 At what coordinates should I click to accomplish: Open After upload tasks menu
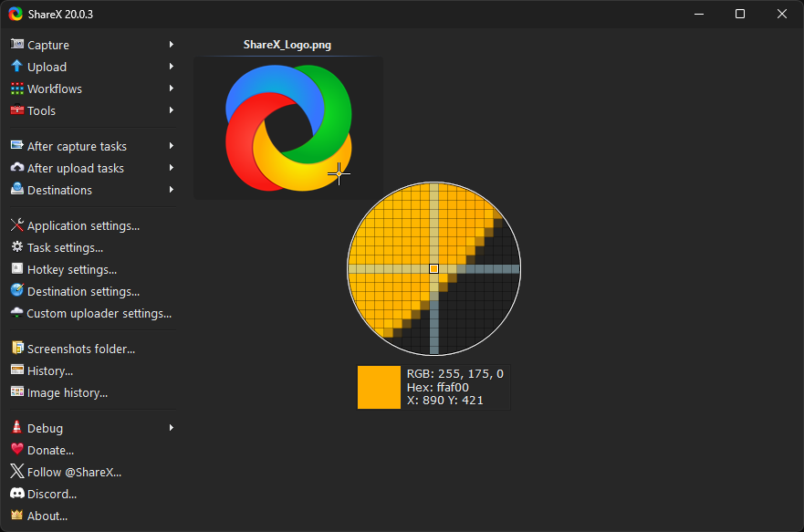click(92, 168)
